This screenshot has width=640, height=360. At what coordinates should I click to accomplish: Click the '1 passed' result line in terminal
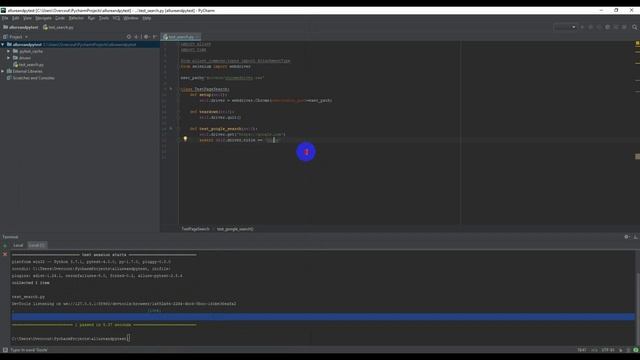[104, 325]
